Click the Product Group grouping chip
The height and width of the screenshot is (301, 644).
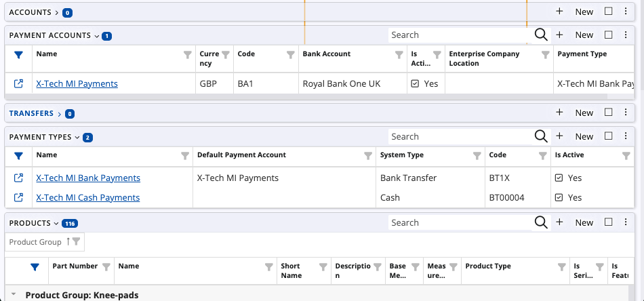pos(35,242)
